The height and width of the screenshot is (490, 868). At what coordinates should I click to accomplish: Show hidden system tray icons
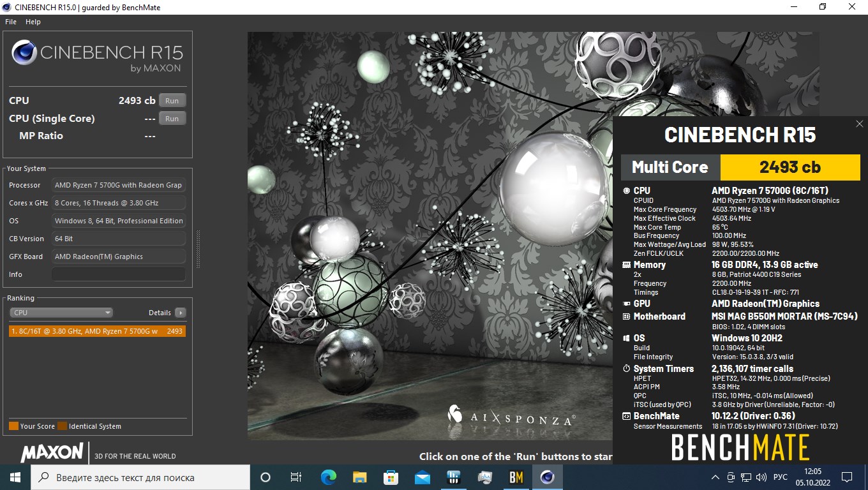716,477
